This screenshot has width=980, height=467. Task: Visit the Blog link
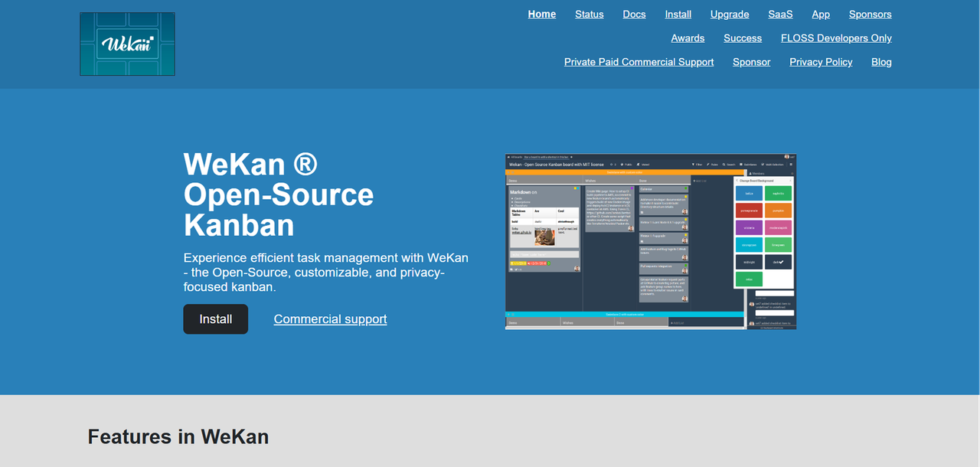pyautogui.click(x=881, y=61)
